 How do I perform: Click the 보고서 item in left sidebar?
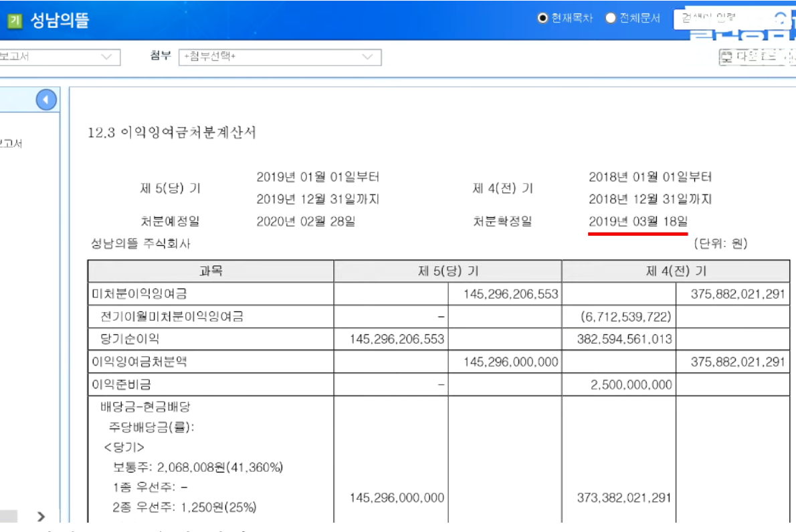(11, 144)
